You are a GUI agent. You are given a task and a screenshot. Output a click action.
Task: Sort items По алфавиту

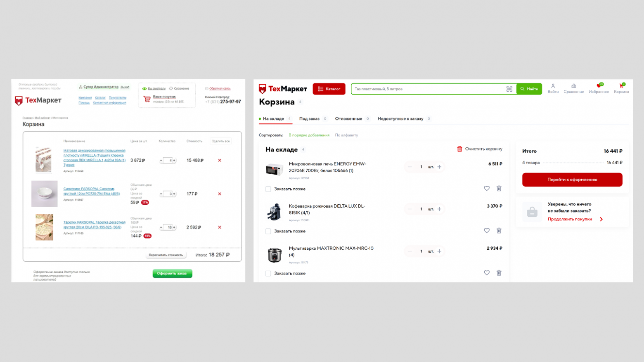click(x=346, y=135)
